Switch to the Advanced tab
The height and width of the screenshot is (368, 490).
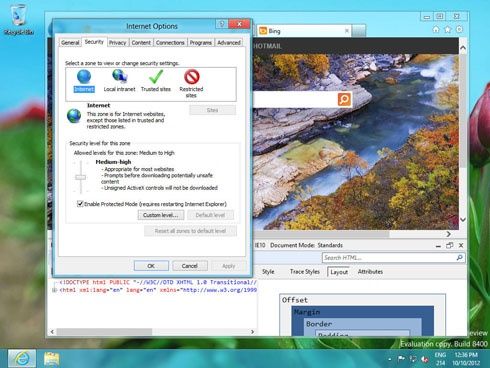pyautogui.click(x=229, y=43)
